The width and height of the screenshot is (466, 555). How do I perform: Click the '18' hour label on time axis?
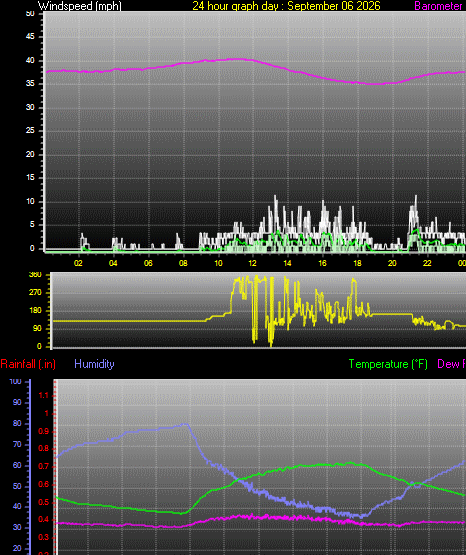(x=357, y=263)
